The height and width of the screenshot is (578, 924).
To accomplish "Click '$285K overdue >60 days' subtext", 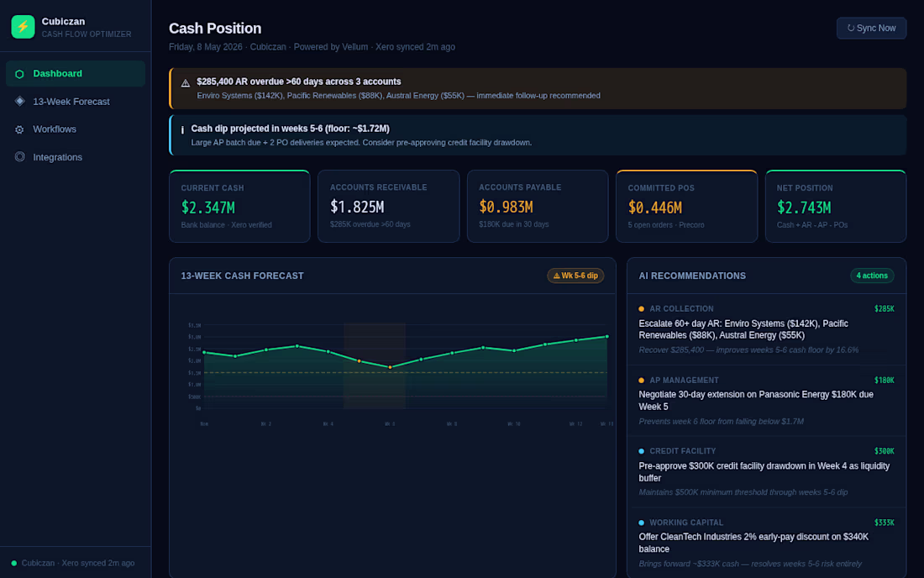I will [x=370, y=224].
